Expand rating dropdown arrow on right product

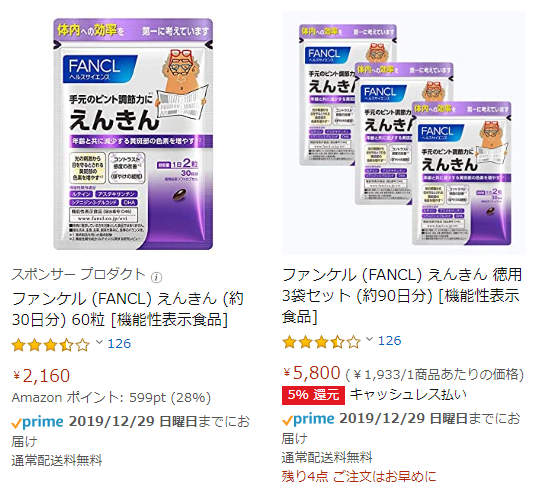(369, 340)
